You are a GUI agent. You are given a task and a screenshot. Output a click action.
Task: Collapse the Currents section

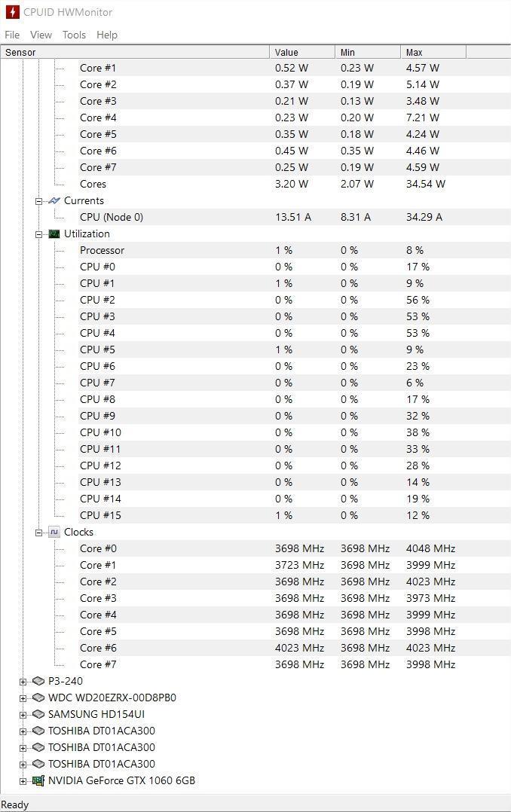38,201
